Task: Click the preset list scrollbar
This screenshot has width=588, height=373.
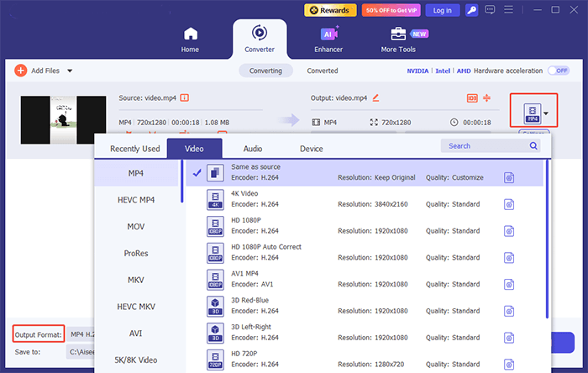Action: tap(547, 239)
